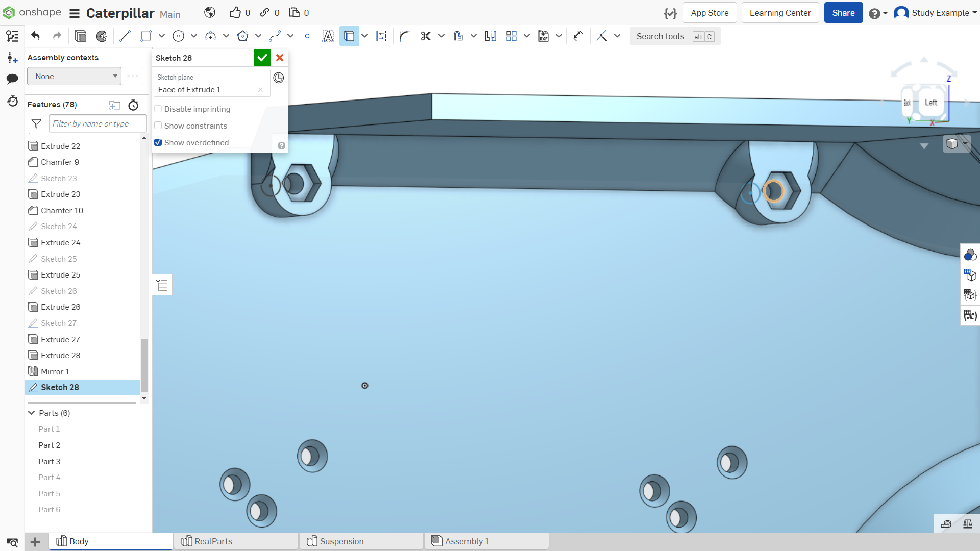
Task: Select the Line sketch tool
Action: coord(125,36)
